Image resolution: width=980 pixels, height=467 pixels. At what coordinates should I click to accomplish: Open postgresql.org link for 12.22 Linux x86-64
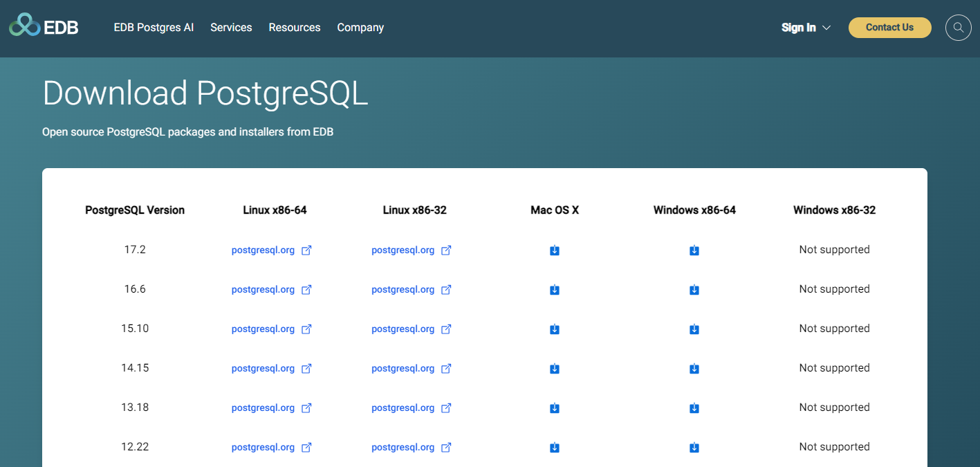[264, 448]
